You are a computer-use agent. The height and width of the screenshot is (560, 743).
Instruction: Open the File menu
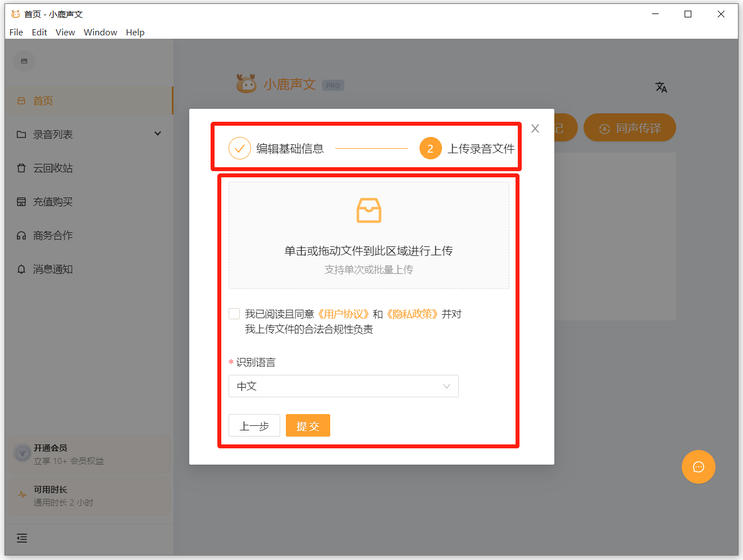[x=16, y=33]
